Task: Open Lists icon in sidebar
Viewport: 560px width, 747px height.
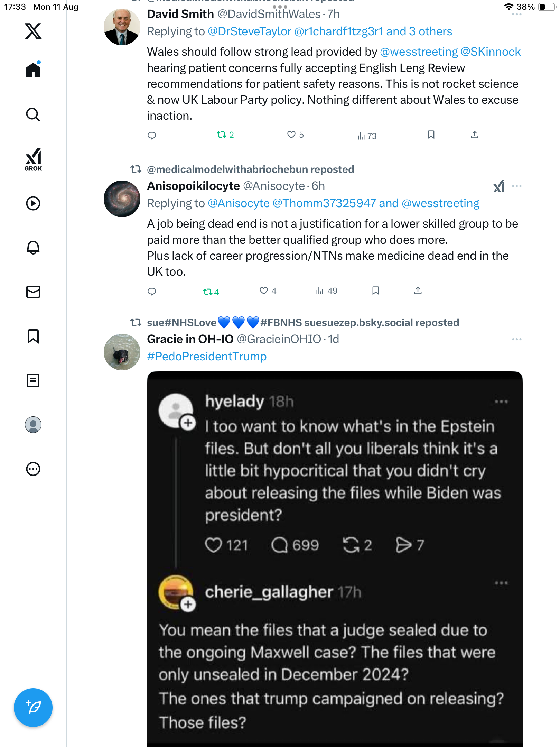Action: coord(33,380)
